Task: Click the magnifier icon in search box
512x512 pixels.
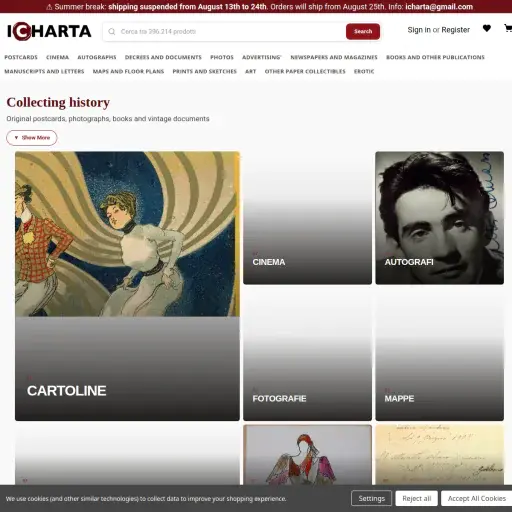Action: tap(112, 32)
